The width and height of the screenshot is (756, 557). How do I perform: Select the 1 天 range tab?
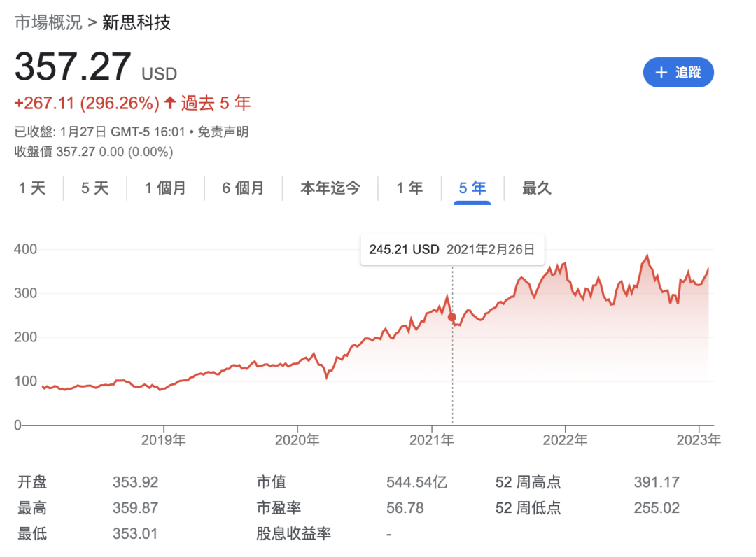click(x=32, y=188)
